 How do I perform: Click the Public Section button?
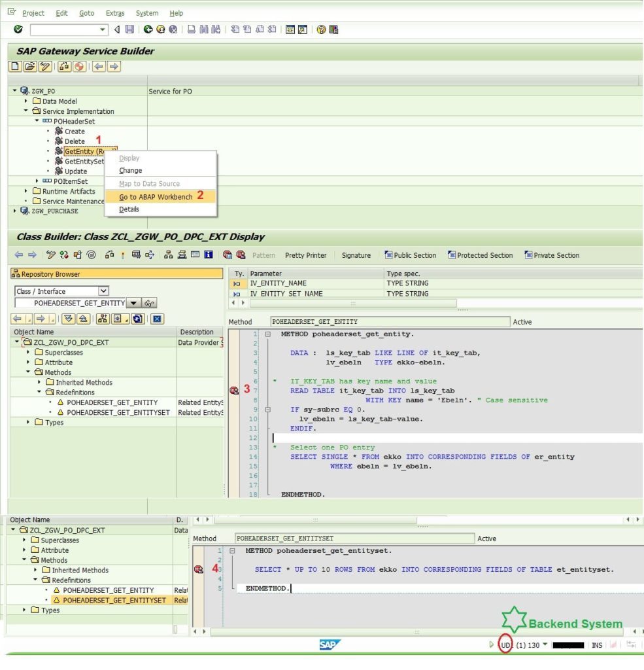tap(411, 255)
